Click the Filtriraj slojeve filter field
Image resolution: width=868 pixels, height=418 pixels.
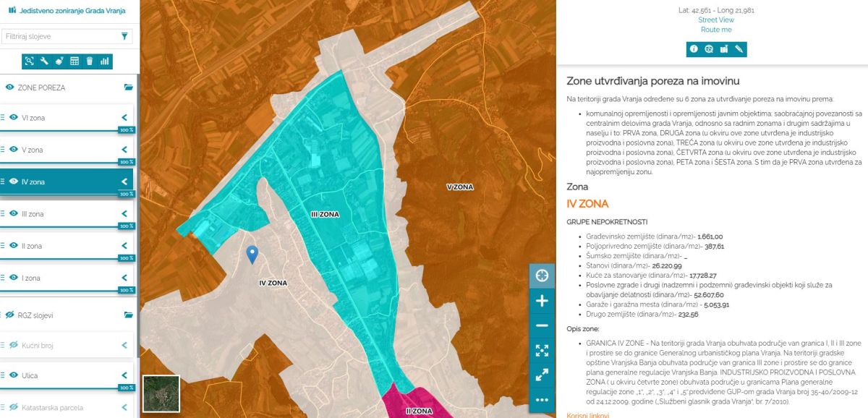(x=59, y=36)
